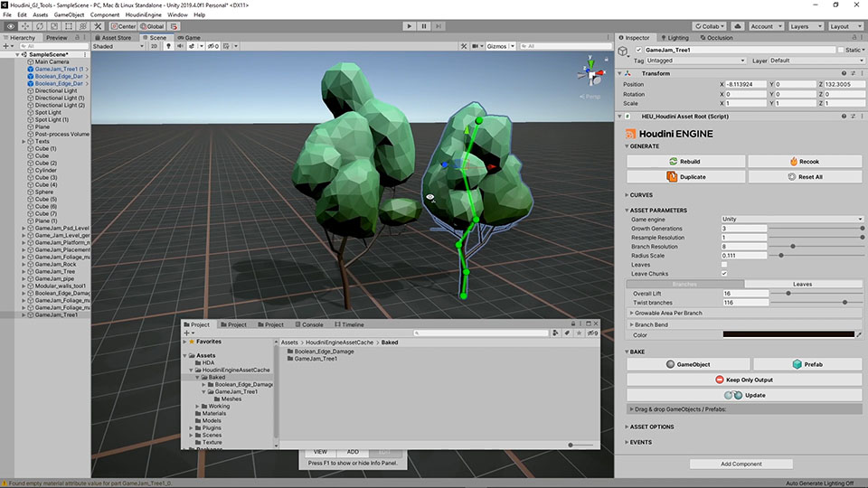Open the Layers dropdown in toolbar

[806, 26]
